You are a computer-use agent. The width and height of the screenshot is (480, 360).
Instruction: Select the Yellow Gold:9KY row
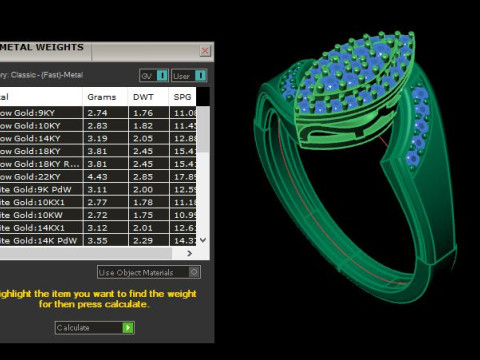pyautogui.click(x=98, y=113)
